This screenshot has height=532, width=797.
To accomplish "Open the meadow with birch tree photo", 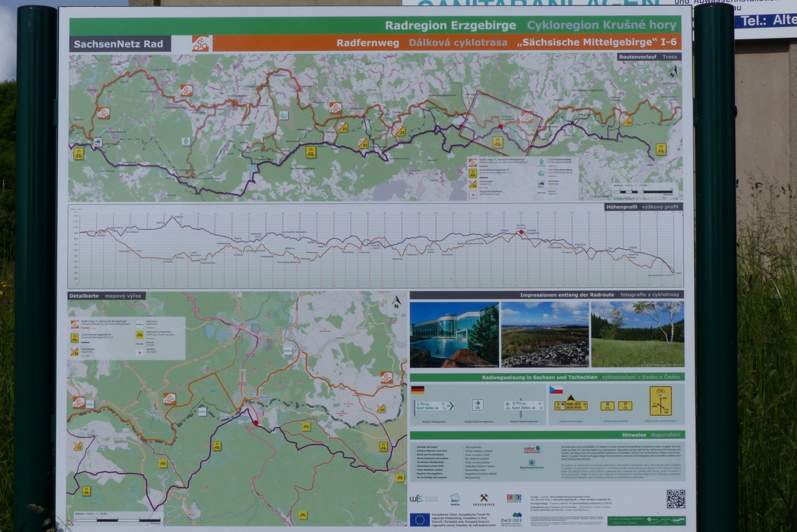I will click(637, 334).
